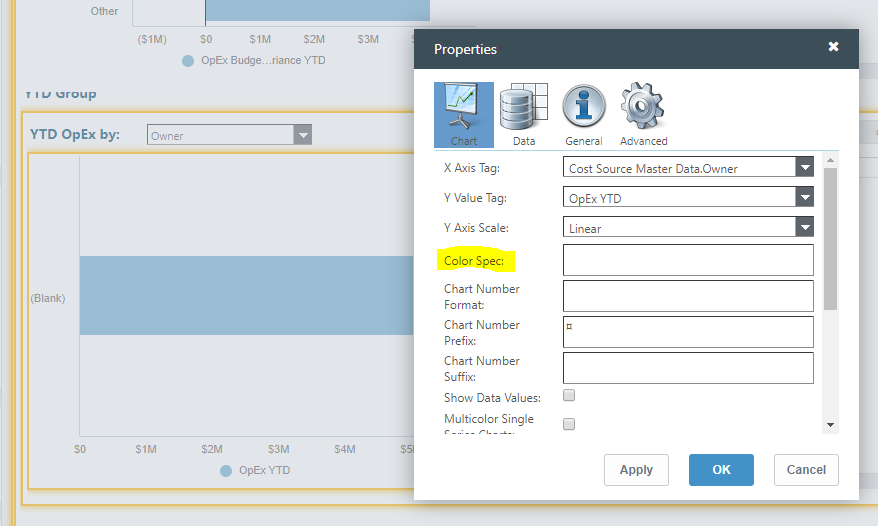Viewport: 878px width, 526px height.
Task: Open the Chart properties tab icon
Action: click(464, 115)
